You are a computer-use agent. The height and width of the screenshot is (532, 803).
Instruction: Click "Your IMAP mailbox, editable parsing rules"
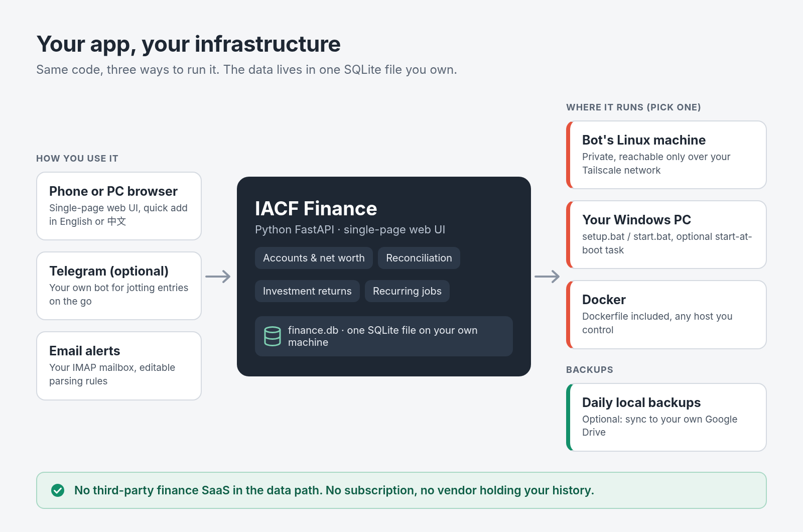(x=112, y=374)
